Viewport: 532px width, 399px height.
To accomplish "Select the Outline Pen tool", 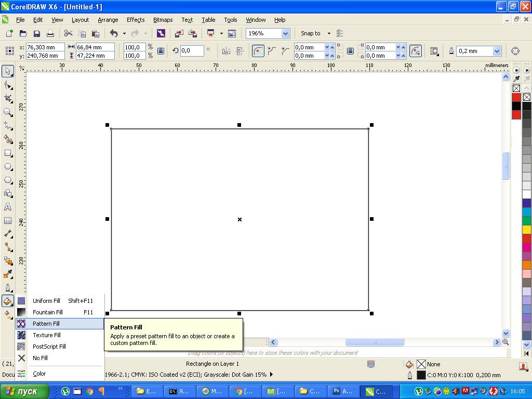I will 8,288.
